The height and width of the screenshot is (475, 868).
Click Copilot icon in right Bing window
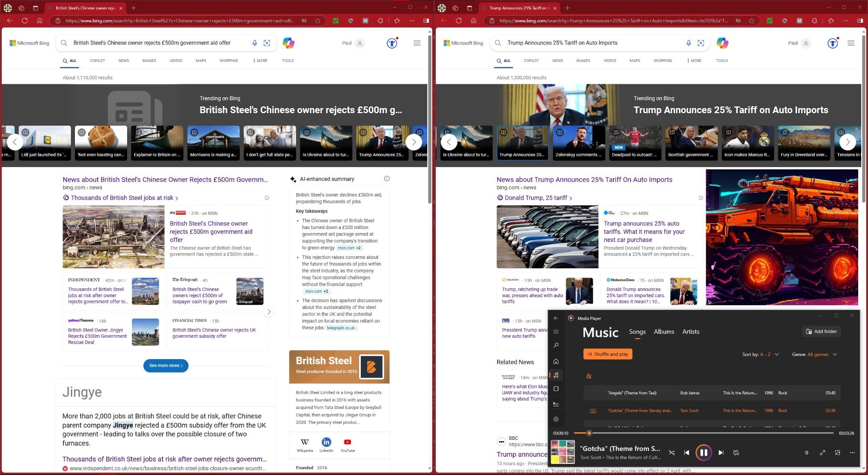[723, 43]
